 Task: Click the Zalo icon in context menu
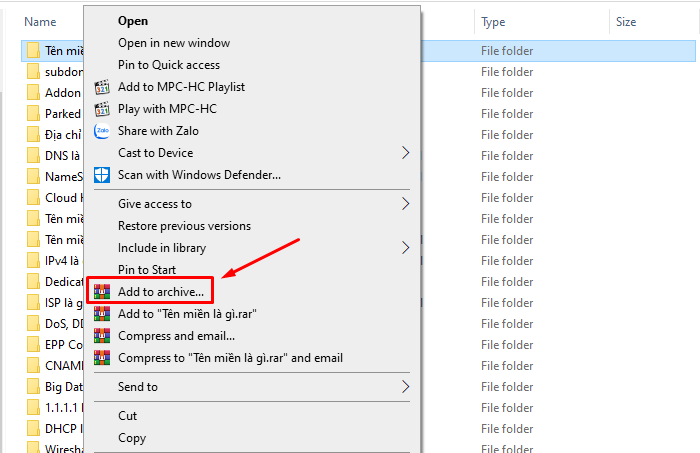pyautogui.click(x=102, y=131)
